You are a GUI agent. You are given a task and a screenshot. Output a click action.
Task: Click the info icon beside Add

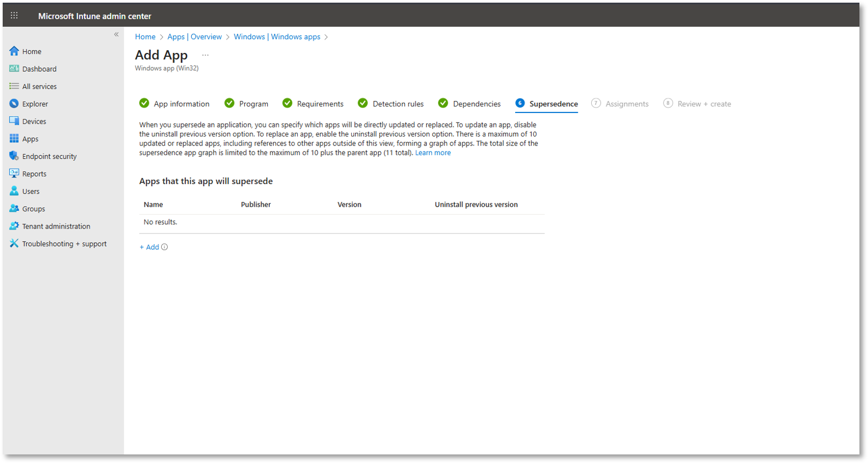pyautogui.click(x=164, y=247)
